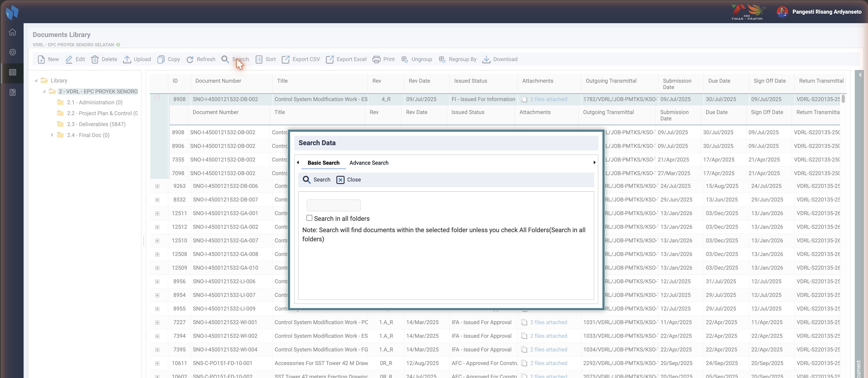
Task: Click the Print toolbar icon
Action: tap(376, 59)
